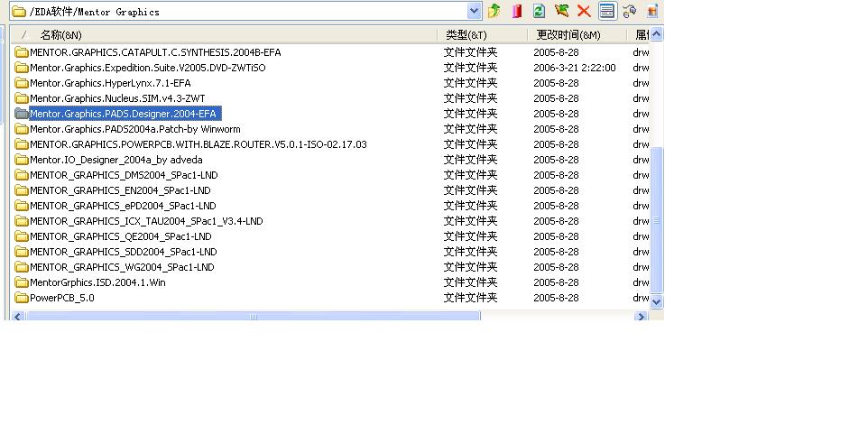The image size is (868, 425).
Task: Select the PowerPCB_5.0 folder
Action: [62, 298]
